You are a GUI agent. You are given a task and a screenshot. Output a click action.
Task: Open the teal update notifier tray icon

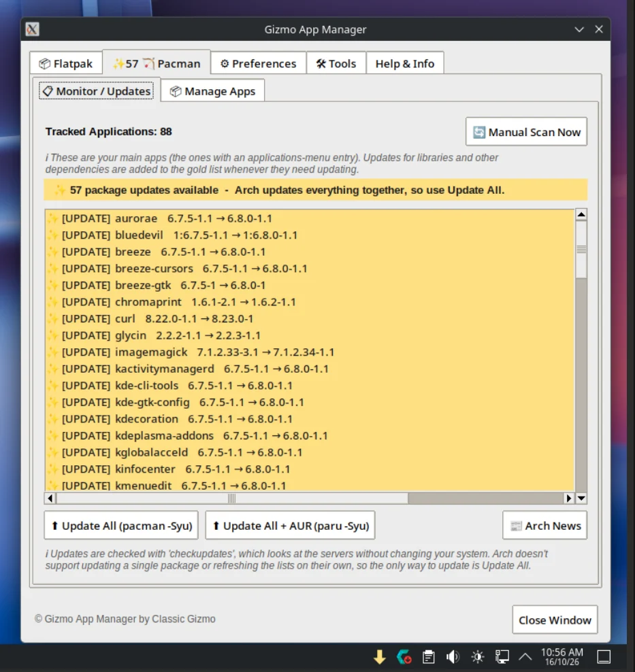tap(404, 656)
